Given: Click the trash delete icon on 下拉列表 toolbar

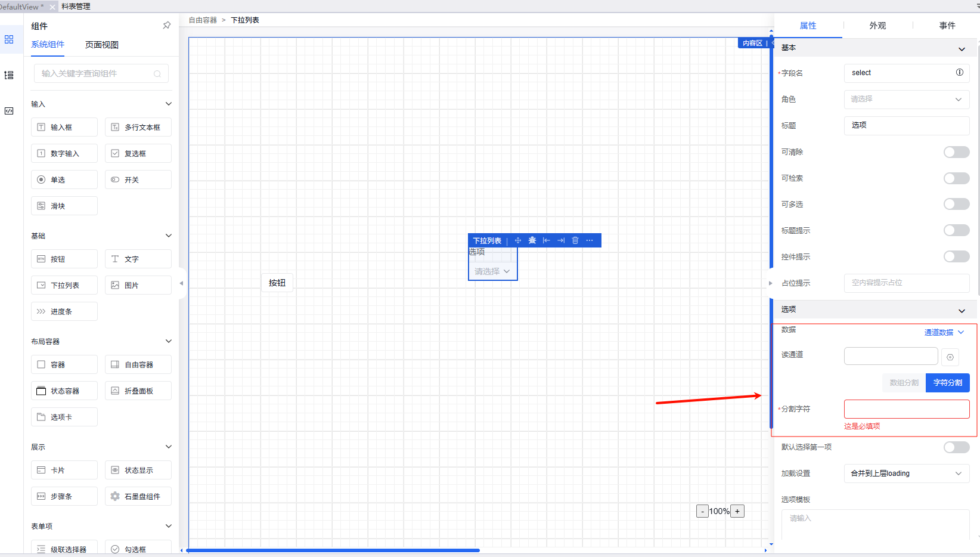Looking at the screenshot, I should coord(575,240).
